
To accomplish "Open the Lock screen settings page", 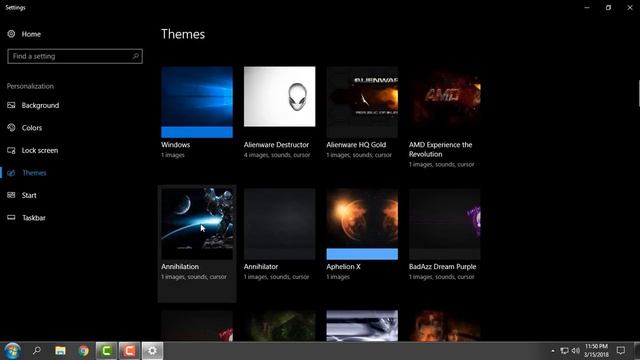I will (40, 150).
